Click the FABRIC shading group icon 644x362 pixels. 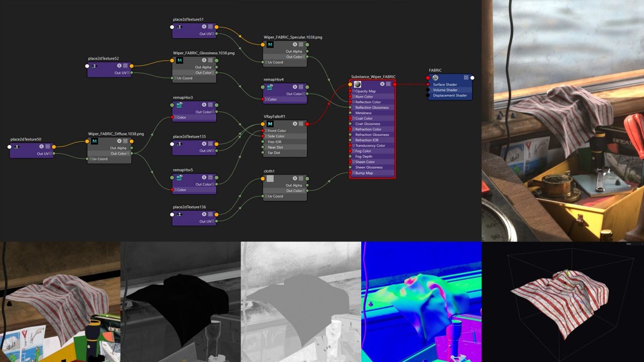tap(435, 78)
